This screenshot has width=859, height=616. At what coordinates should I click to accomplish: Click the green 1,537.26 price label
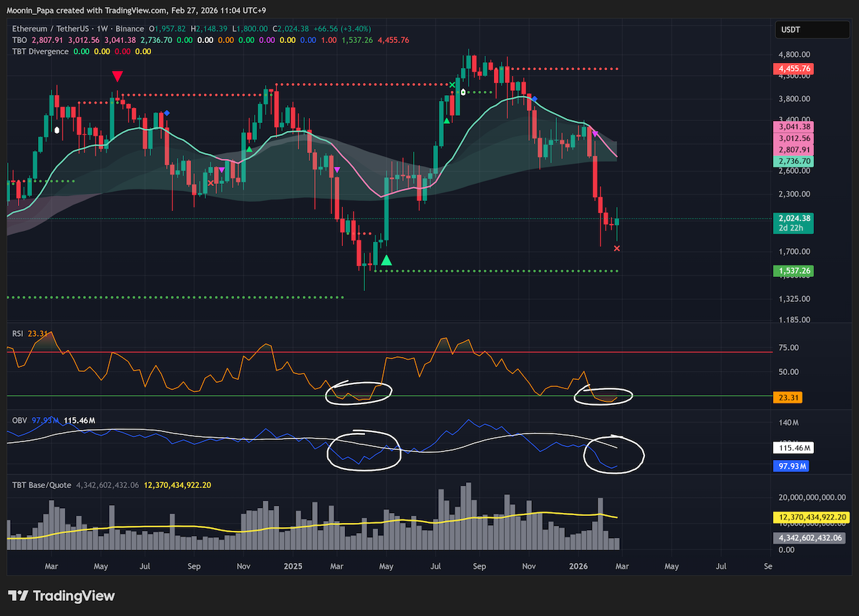(792, 271)
